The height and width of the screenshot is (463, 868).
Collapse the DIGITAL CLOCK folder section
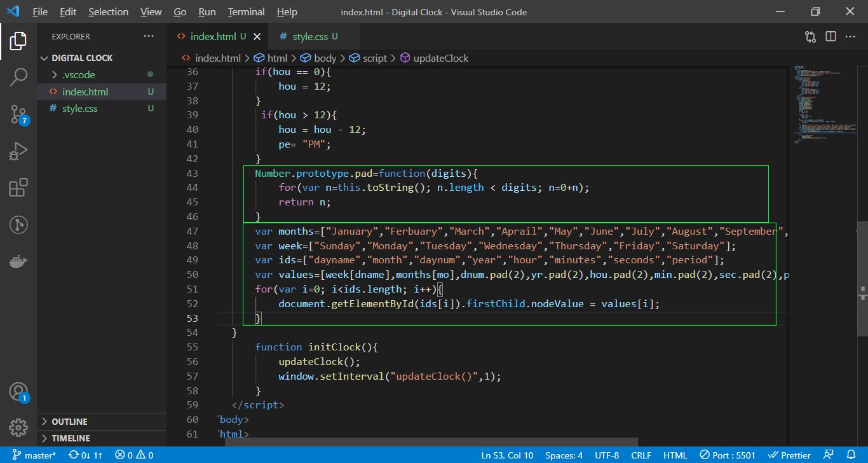click(x=102, y=58)
